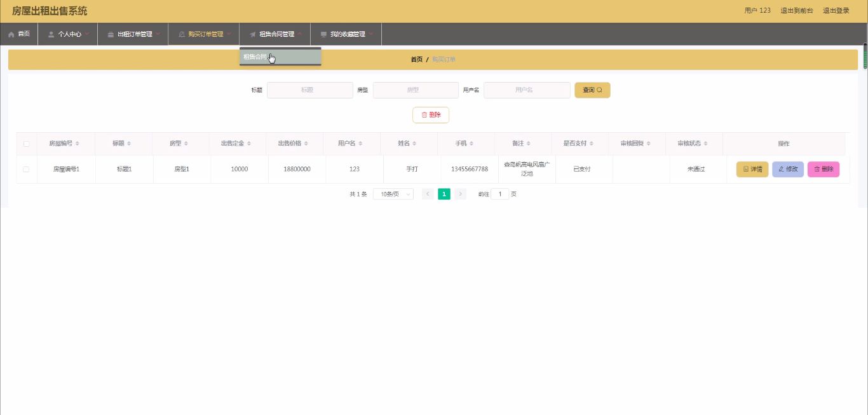Screen dimensions: 868x415
Task: Focus the 标题 search input
Action: (310, 90)
